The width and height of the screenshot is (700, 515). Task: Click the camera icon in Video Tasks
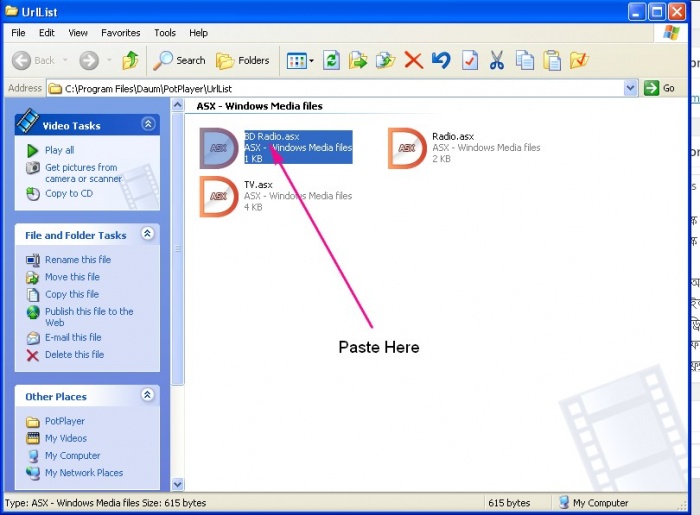[x=33, y=168]
